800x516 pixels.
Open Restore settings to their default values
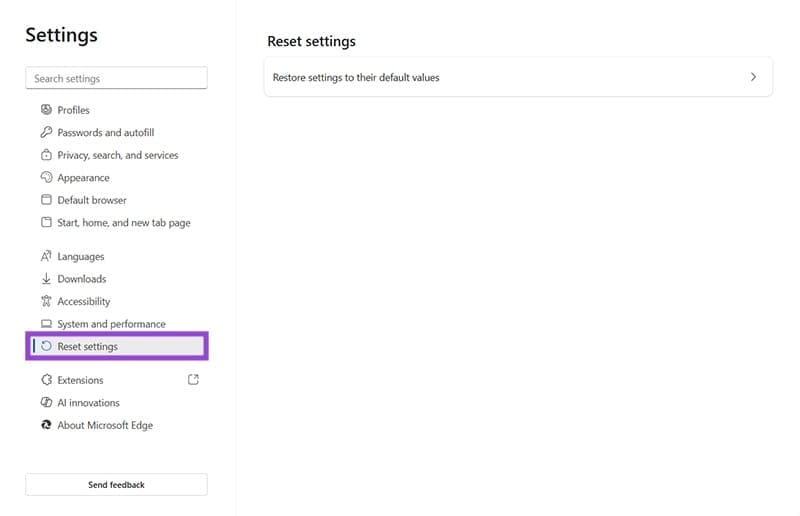tap(356, 77)
